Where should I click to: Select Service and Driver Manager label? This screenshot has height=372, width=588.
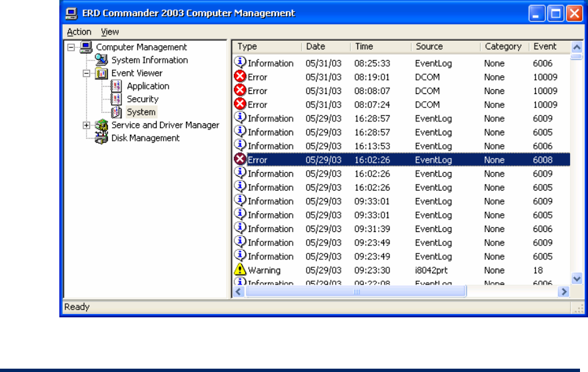point(165,125)
